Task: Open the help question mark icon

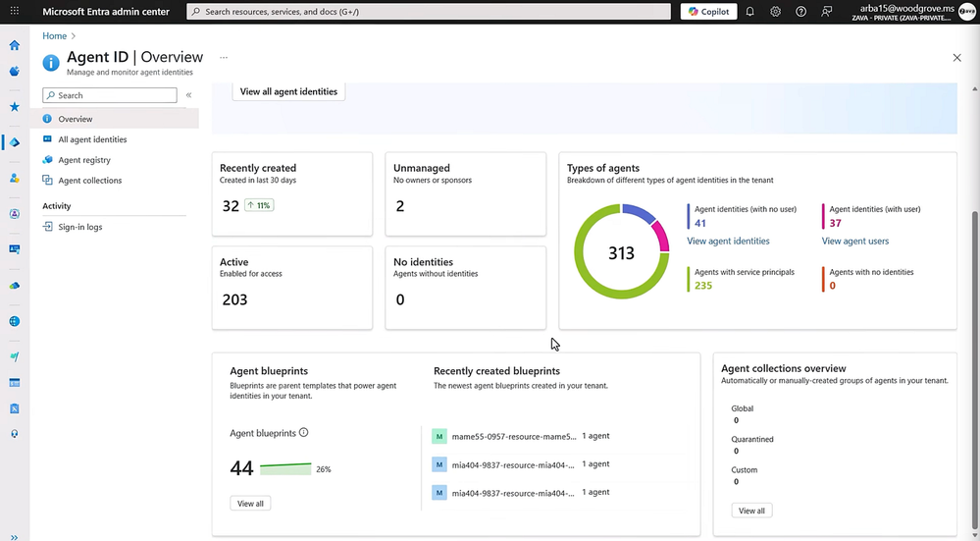Action: pos(800,11)
